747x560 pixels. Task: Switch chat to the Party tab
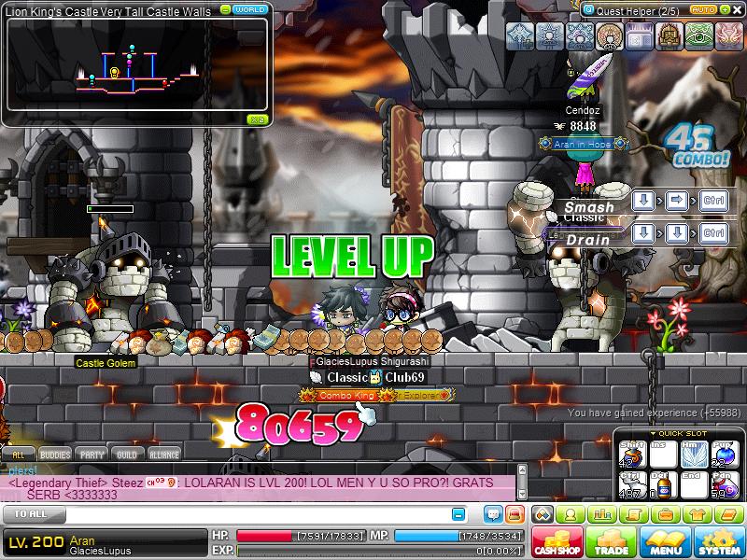coord(92,455)
